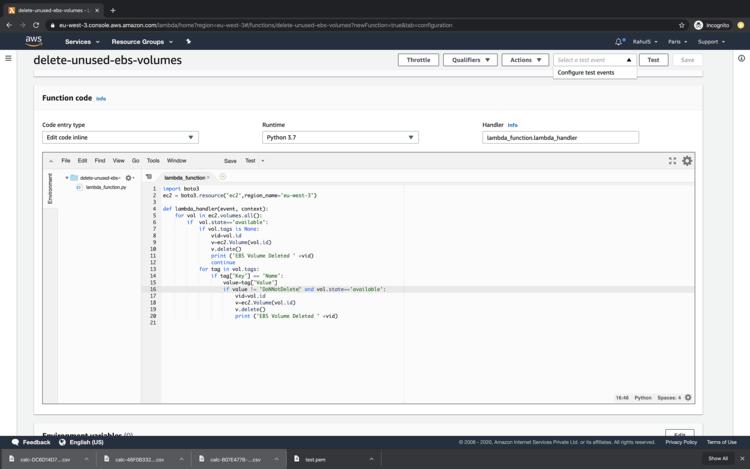The width and height of the screenshot is (750, 469).
Task: Open the notifications bell icon
Action: coord(619,42)
